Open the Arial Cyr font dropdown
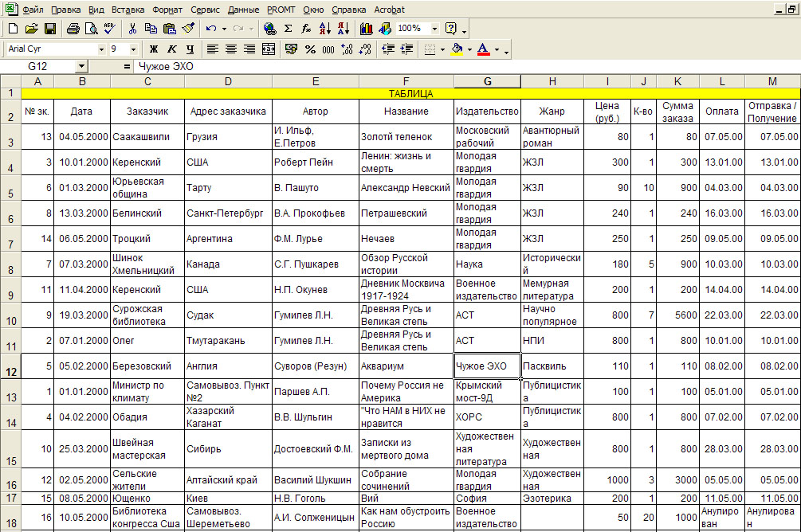Viewport: 801px width, 532px height. pyautogui.click(x=101, y=49)
